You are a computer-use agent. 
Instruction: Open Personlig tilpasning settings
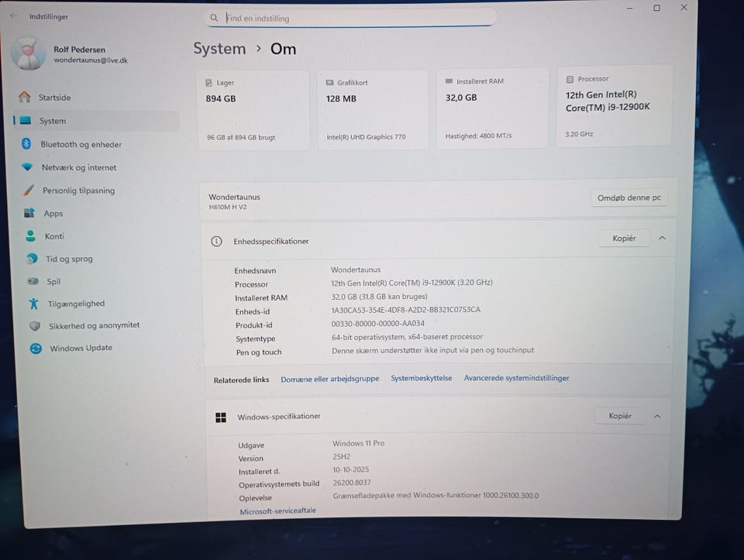click(x=98, y=190)
